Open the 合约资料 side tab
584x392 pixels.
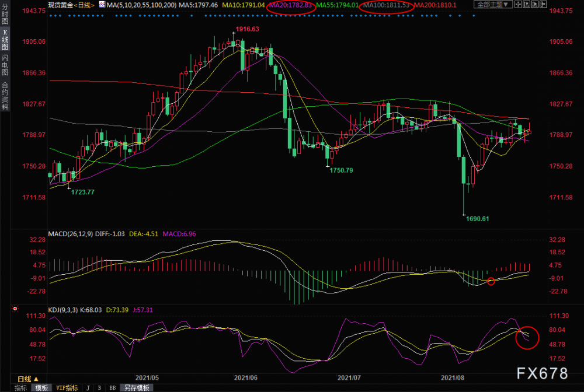(5, 95)
